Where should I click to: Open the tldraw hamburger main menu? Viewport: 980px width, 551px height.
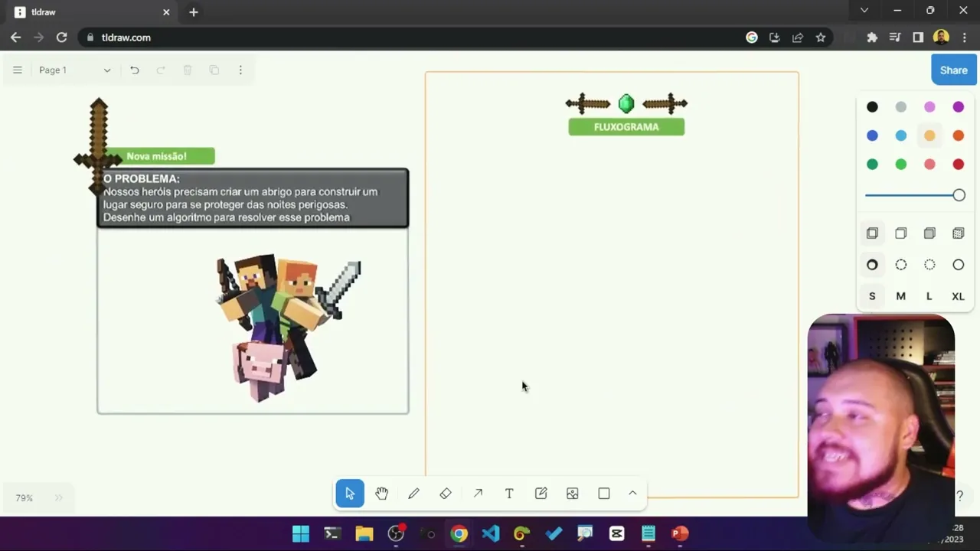[17, 70]
